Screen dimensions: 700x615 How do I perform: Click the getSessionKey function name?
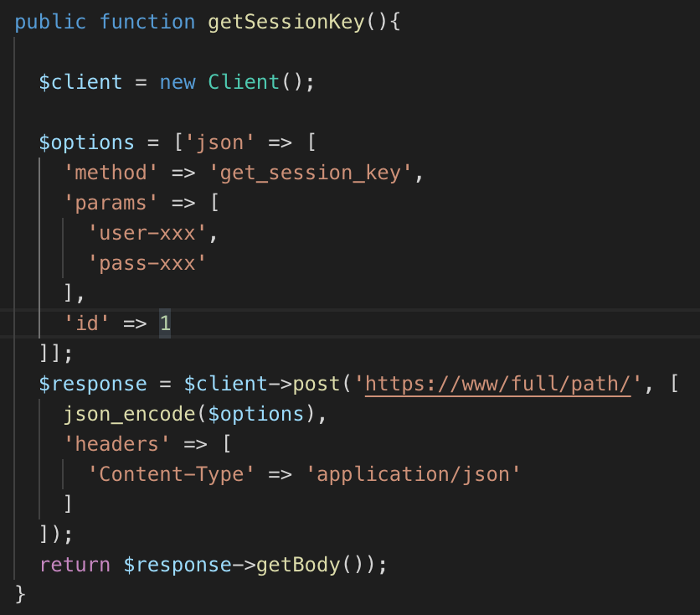tap(286, 22)
